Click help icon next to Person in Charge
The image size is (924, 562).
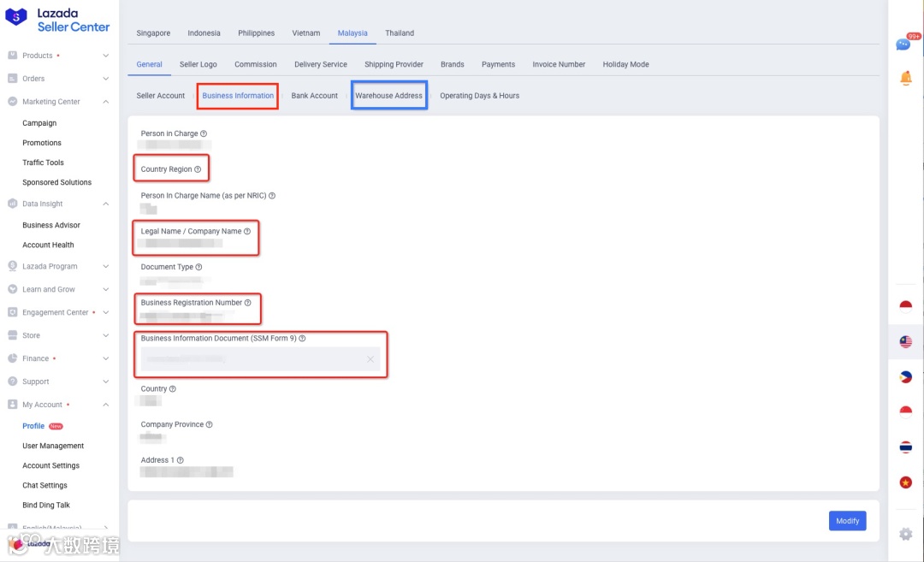point(204,133)
